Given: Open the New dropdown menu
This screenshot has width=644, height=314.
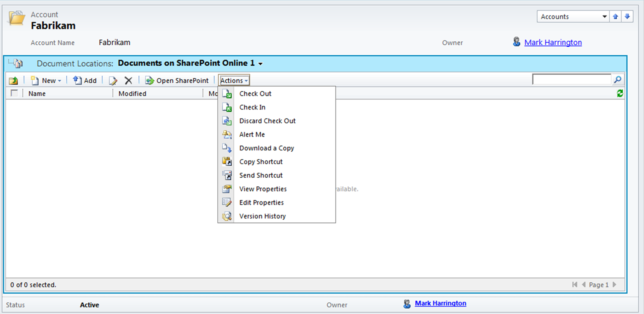Looking at the screenshot, I should (x=46, y=80).
